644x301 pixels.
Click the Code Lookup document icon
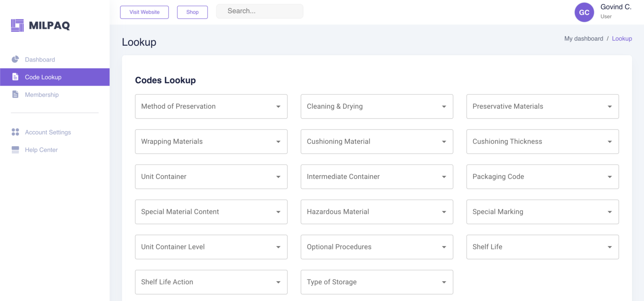coord(16,77)
